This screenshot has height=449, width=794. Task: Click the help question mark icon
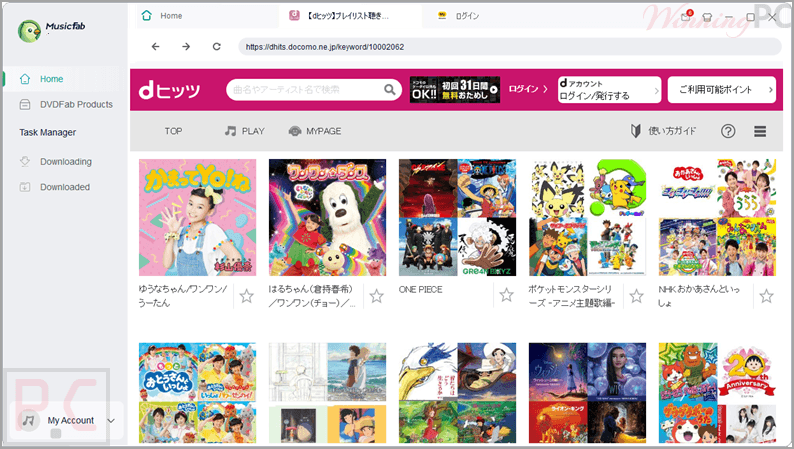pos(728,132)
